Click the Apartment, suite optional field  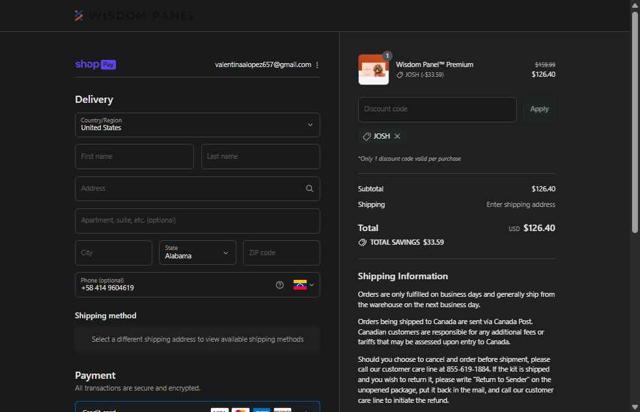click(198, 220)
